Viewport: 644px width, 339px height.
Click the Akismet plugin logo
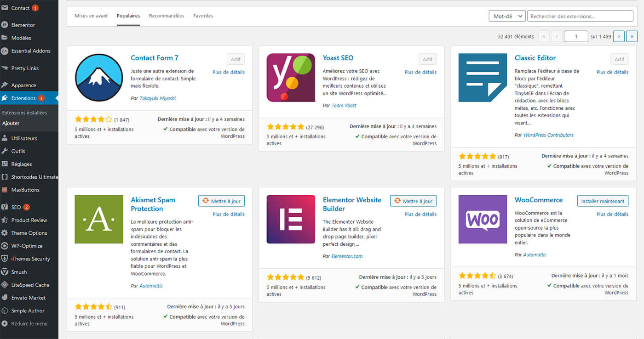tap(99, 219)
